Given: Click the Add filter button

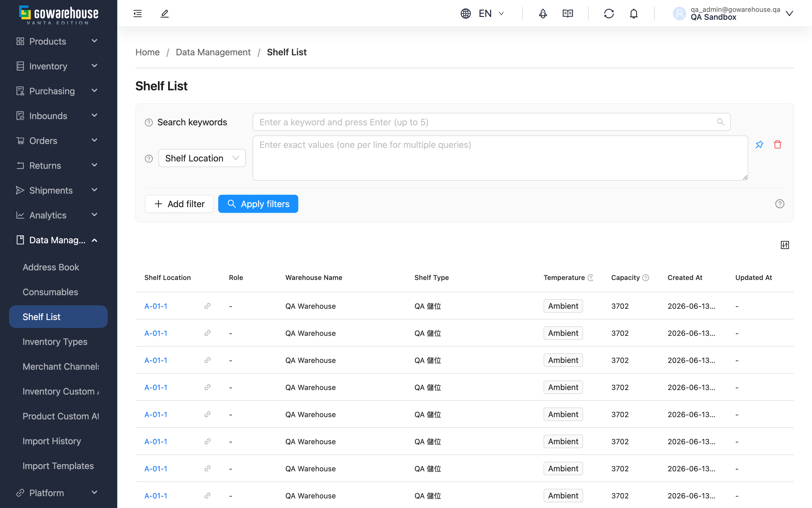Looking at the screenshot, I should [179, 203].
